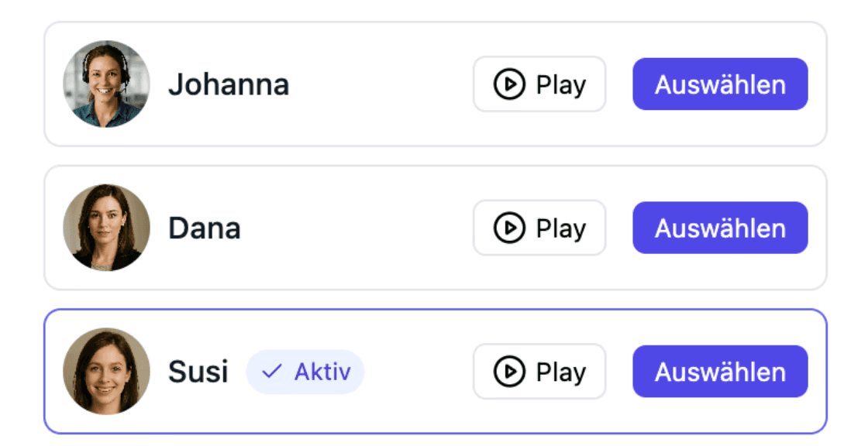This screenshot has width=868, height=446.
Task: Play Susi's voice sample via Play label
Action: pyautogui.click(x=560, y=372)
